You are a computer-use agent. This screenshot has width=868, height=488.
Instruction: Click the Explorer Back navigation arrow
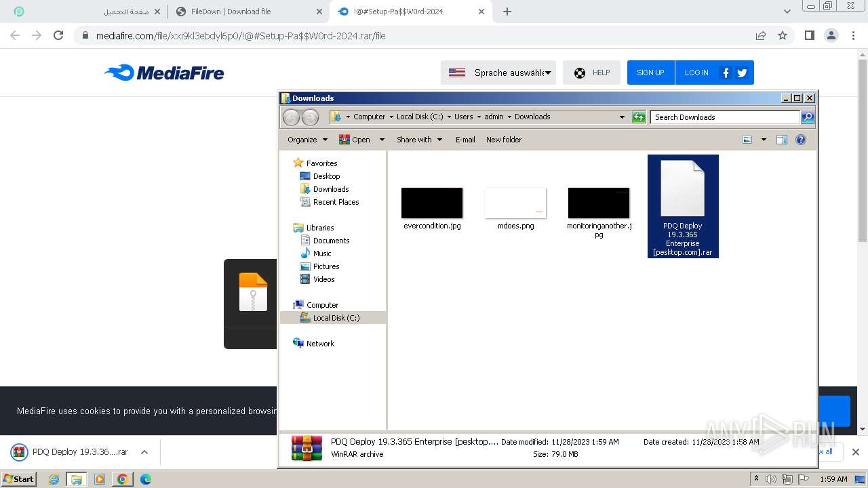point(291,117)
